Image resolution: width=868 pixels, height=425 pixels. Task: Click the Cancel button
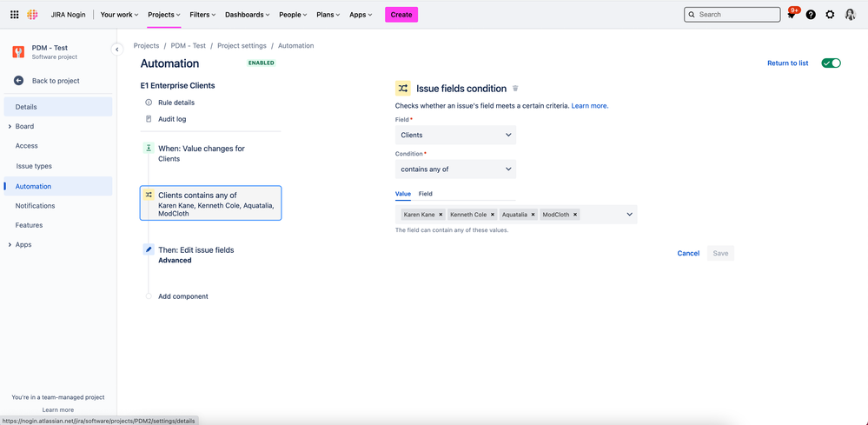point(688,254)
